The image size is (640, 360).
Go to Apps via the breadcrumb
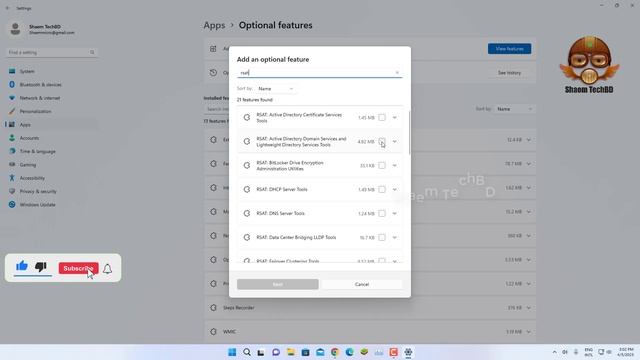214,25
